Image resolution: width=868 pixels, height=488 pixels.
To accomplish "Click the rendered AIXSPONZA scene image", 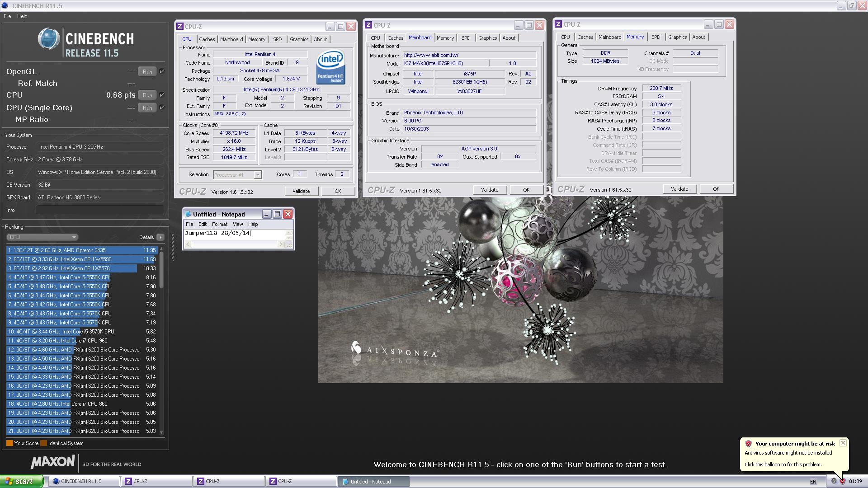I will tap(520, 290).
